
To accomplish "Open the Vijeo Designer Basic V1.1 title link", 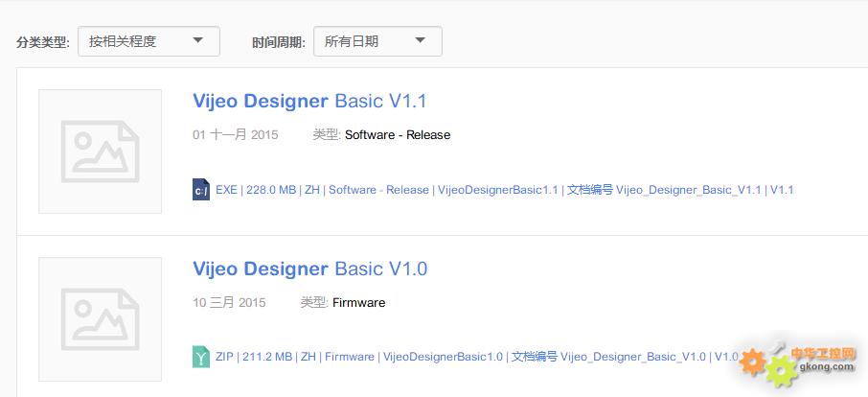I will (x=309, y=102).
